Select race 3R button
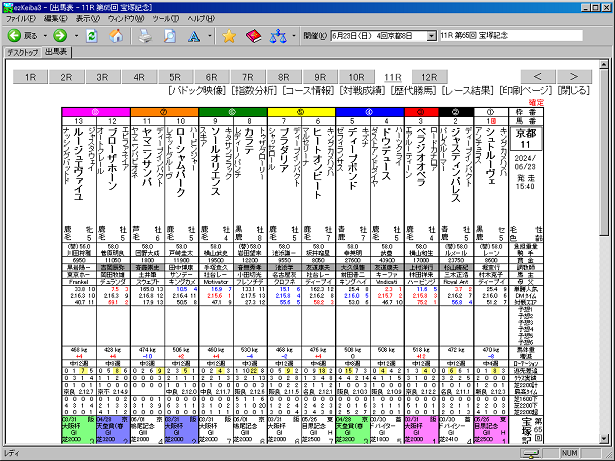Screen dimensions: 615x461 coord(102,77)
